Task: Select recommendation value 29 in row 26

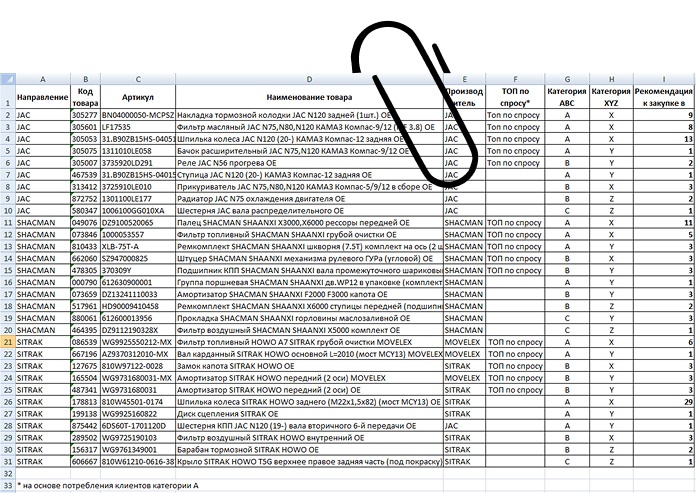Action: pyautogui.click(x=664, y=402)
